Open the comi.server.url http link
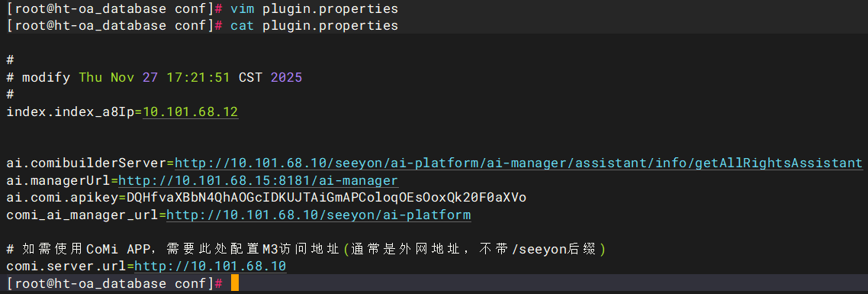 click(x=211, y=267)
